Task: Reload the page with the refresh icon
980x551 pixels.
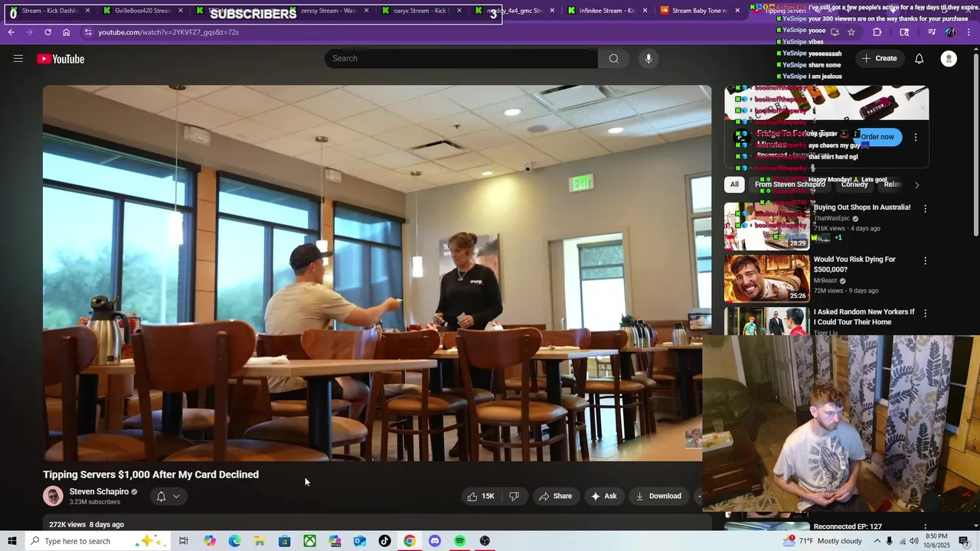Action: pos(47,32)
